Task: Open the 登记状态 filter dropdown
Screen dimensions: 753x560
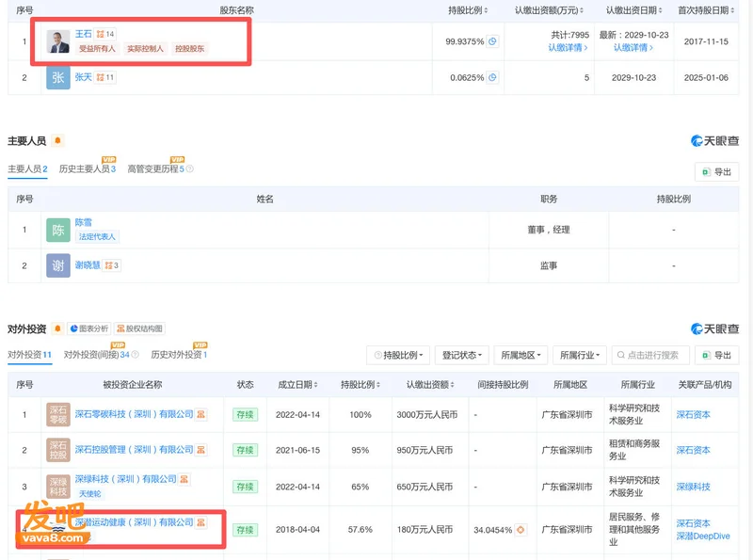Action: (x=462, y=355)
